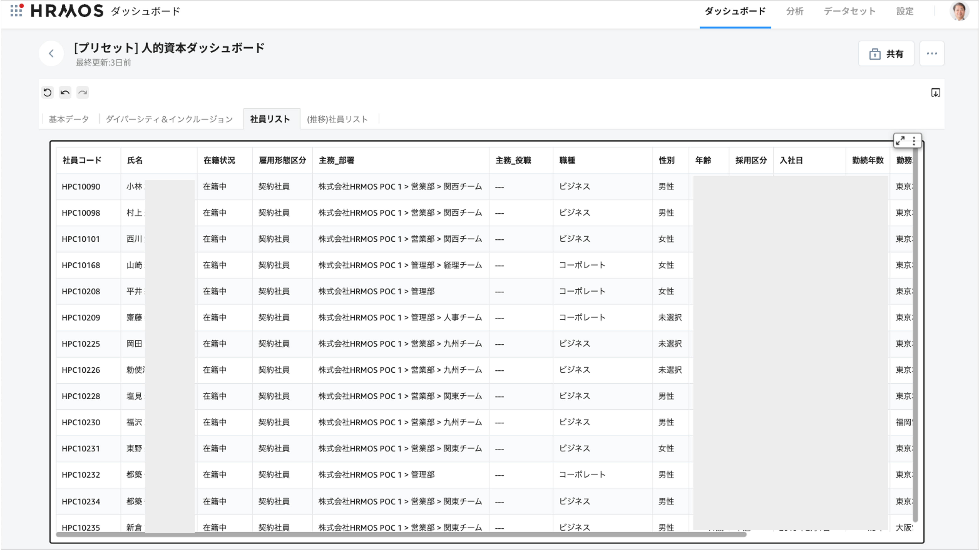Screen dimensions: 980x550
Task: Click the Undo arrow icon
Action: [65, 92]
